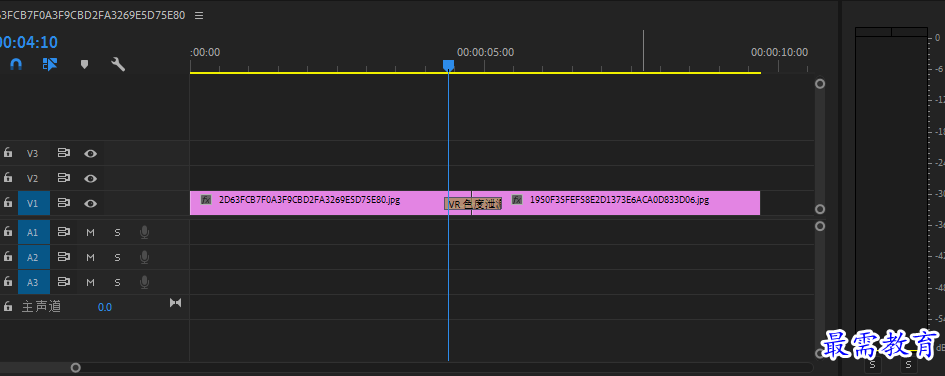Mute the A3 audio track
Screen dimensions: 945x376
click(90, 282)
